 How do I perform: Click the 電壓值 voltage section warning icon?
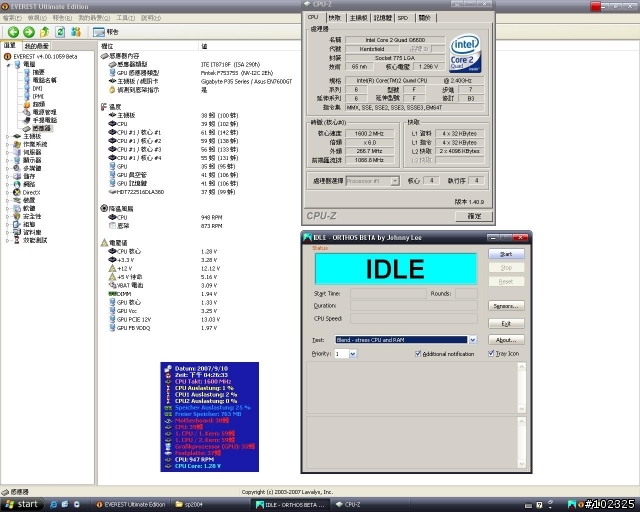coord(104,243)
